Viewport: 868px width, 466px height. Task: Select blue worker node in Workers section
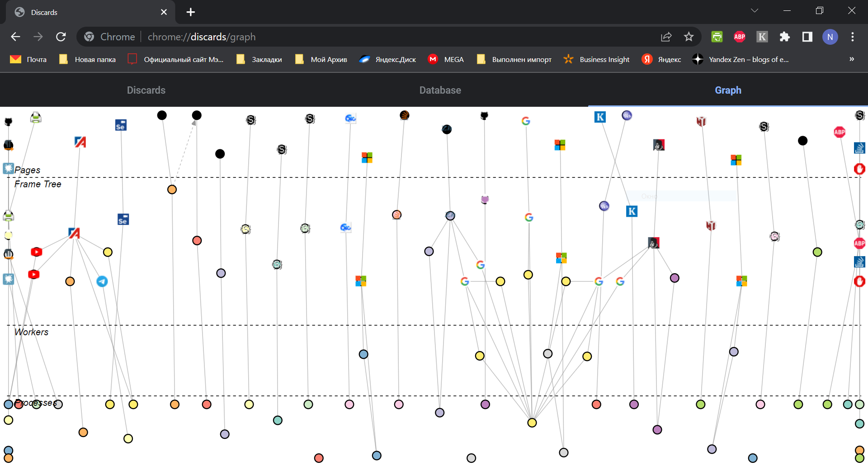363,354
